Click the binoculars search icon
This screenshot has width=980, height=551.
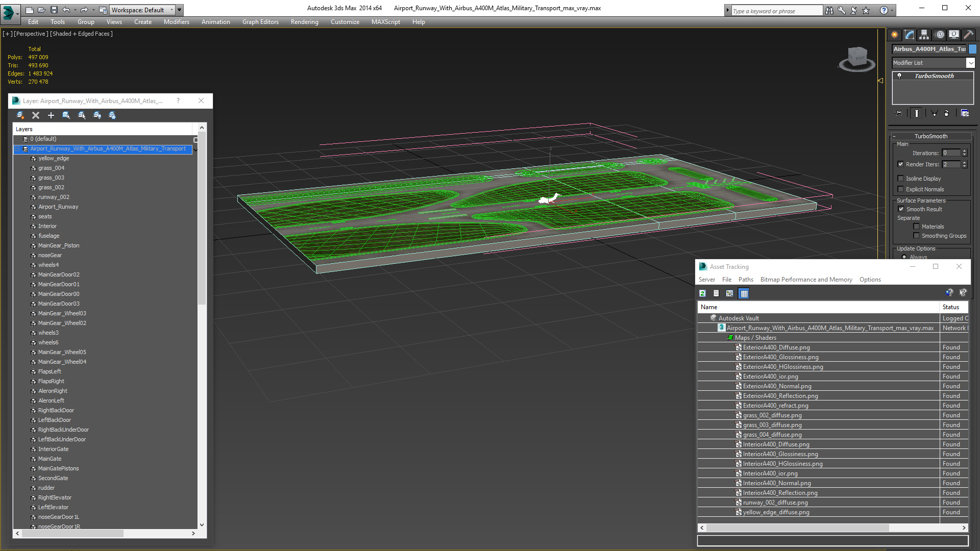(x=829, y=10)
